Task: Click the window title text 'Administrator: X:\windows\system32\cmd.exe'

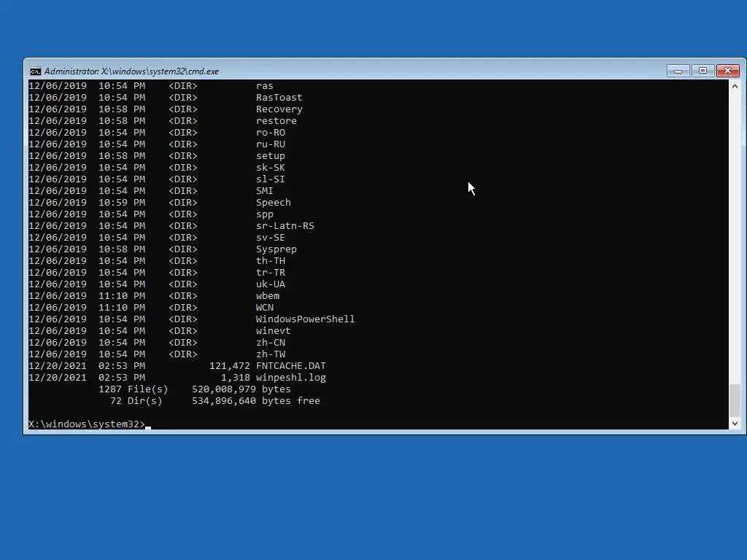Action: [131, 71]
